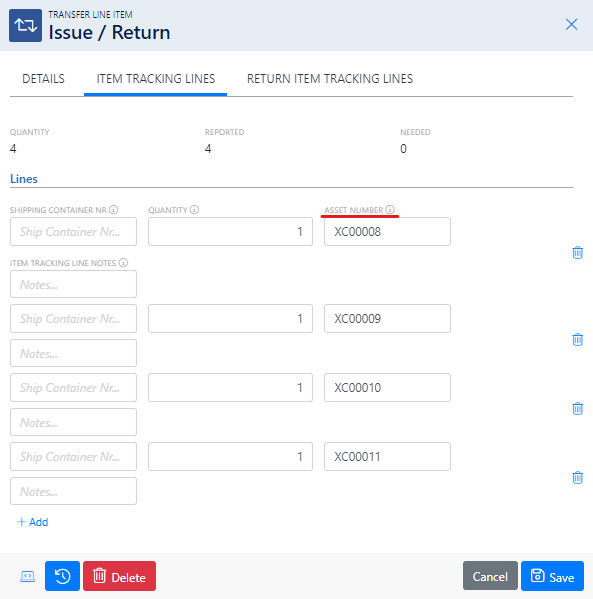Show info for Shipping Container Nr label
593x599 pixels.
113,210
